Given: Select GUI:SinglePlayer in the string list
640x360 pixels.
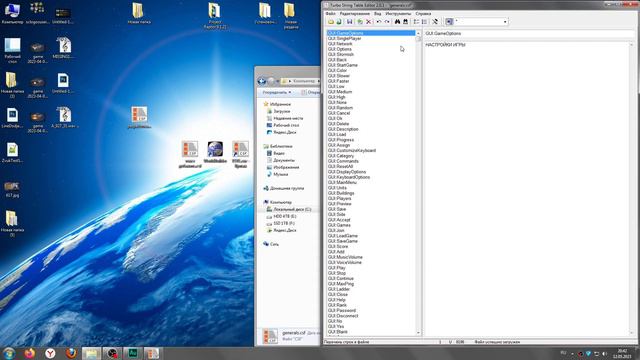Looking at the screenshot, I should 344,38.
